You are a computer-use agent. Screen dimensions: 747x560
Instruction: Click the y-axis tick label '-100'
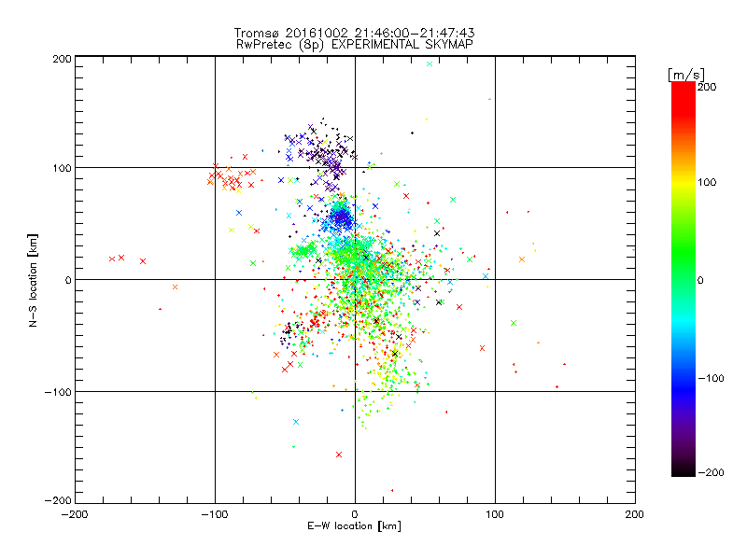point(58,392)
